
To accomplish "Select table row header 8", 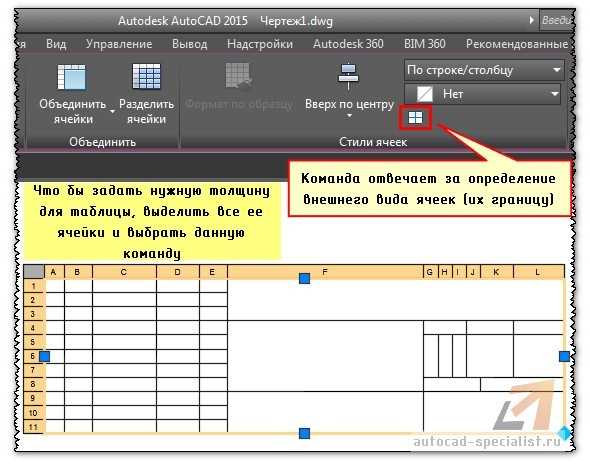I will pos(34,384).
